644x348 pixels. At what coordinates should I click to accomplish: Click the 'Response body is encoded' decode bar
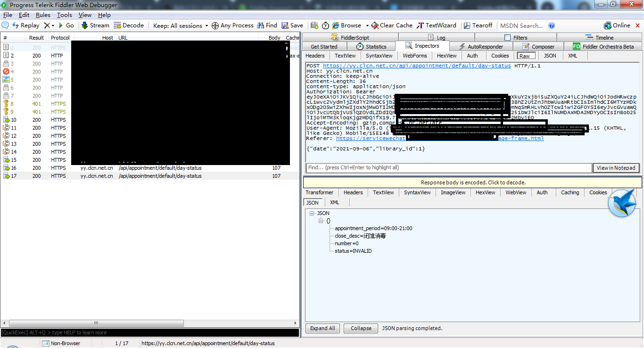point(473,182)
